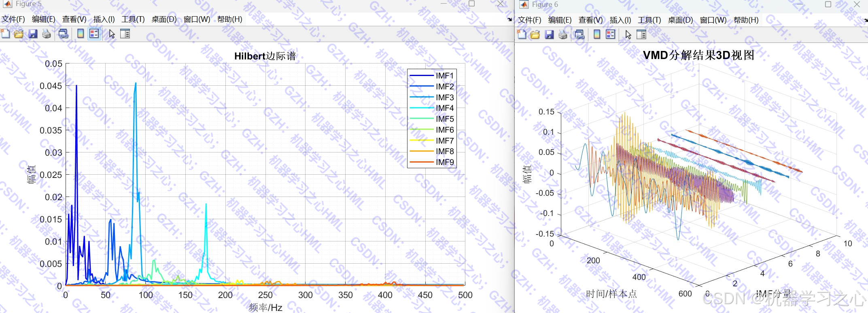868x313 pixels.
Task: Click MATLAB logo icon in Figure 5 title bar
Action: click(7, 4)
